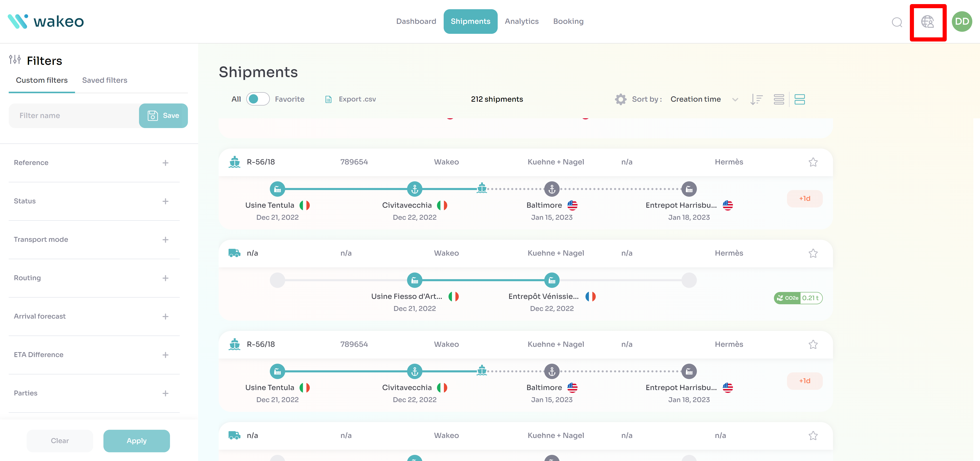The image size is (980, 461).
Task: Switch to the Saved filters tab
Action: (x=105, y=80)
